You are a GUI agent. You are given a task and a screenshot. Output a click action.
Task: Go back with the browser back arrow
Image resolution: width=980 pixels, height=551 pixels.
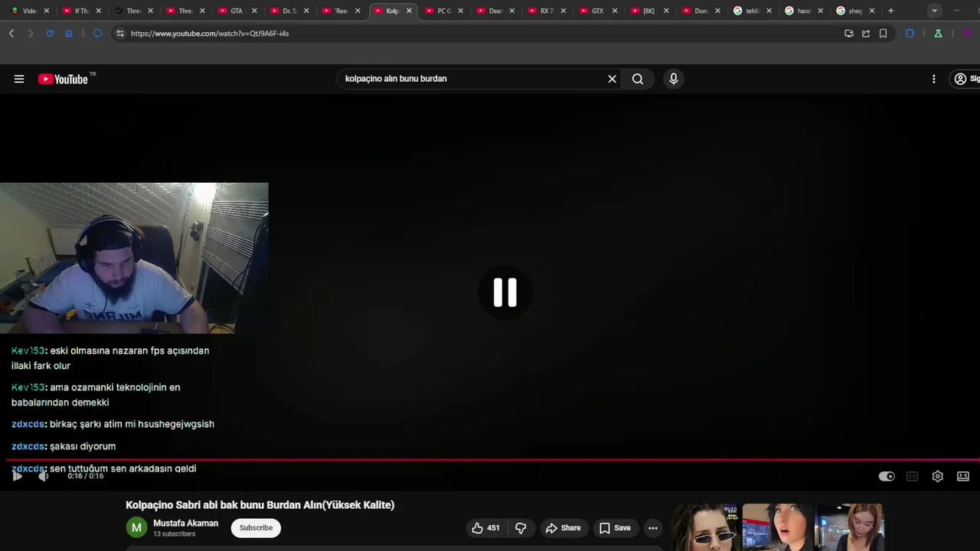tap(11, 34)
